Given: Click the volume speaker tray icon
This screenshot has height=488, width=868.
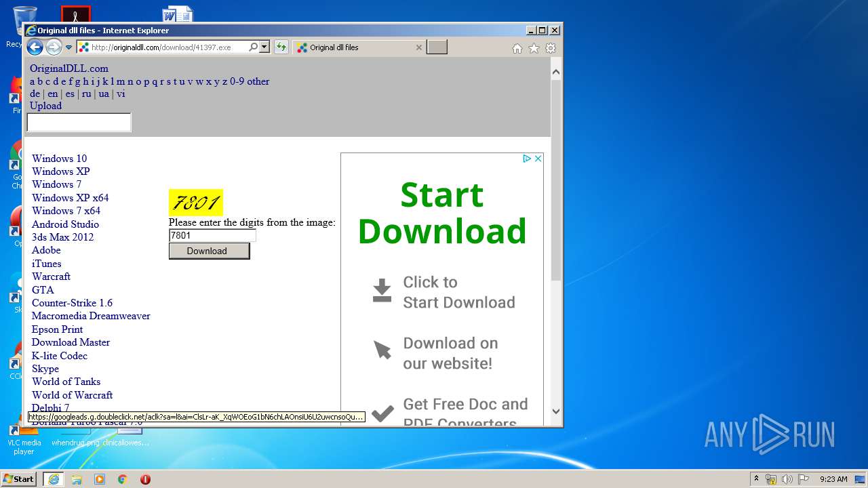Looking at the screenshot, I should click(787, 479).
